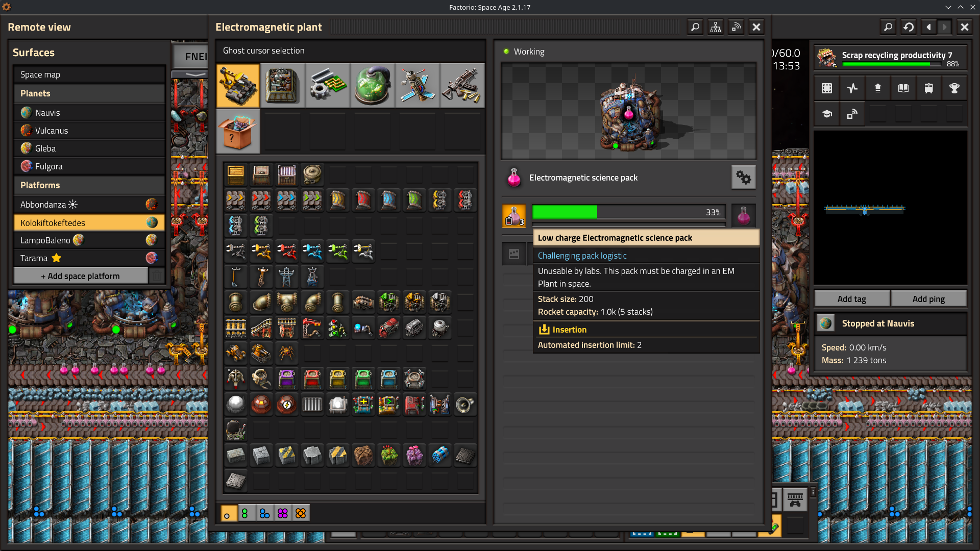Open the question-mark box category tab
Image resolution: width=980 pixels, height=551 pixels.
tap(238, 131)
